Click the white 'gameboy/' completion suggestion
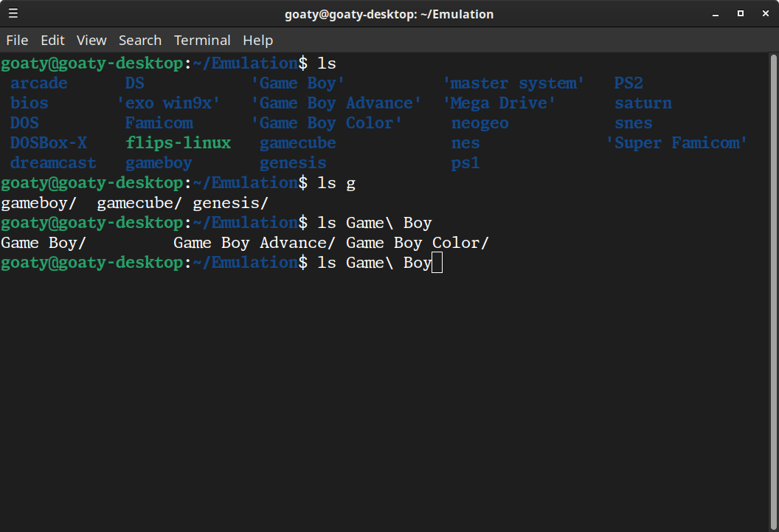 coord(39,203)
